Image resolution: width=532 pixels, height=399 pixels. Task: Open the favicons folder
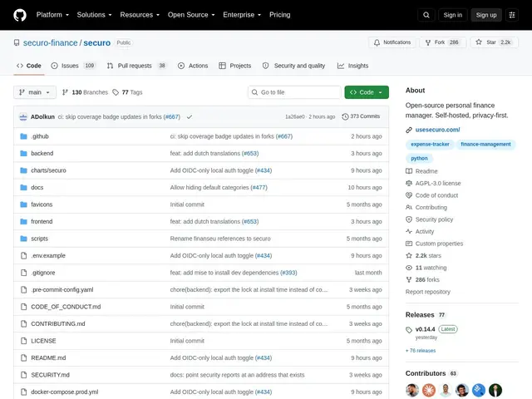point(42,204)
